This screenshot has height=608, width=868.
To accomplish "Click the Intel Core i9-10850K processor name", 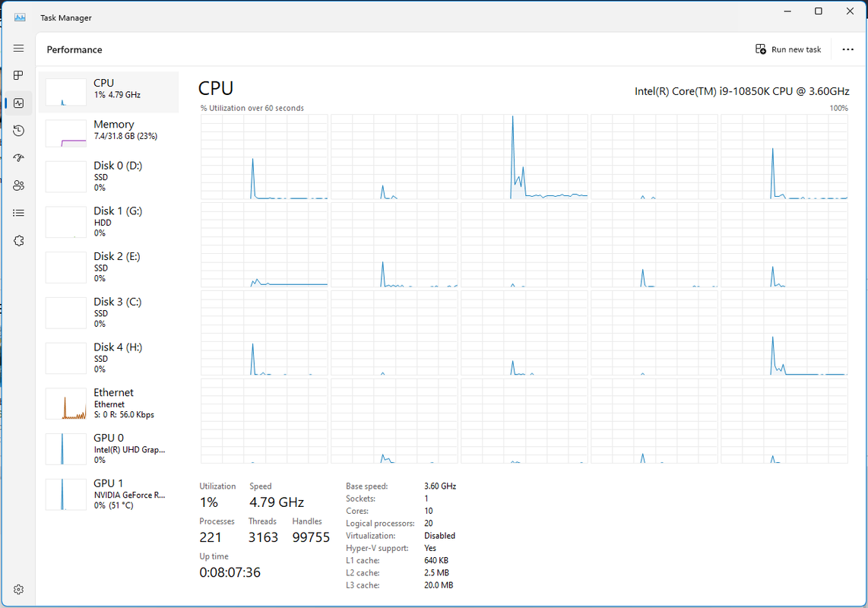I will (742, 91).
